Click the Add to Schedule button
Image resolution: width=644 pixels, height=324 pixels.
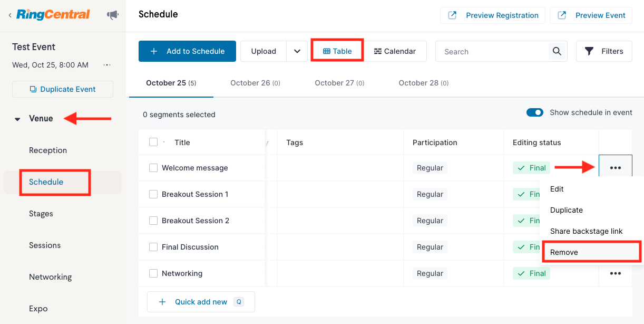[x=187, y=51]
